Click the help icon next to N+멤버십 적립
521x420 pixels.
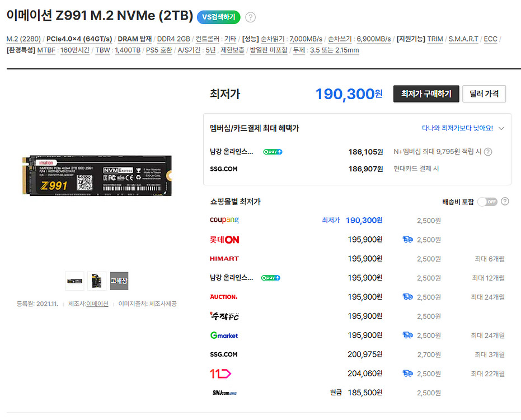[x=488, y=152]
